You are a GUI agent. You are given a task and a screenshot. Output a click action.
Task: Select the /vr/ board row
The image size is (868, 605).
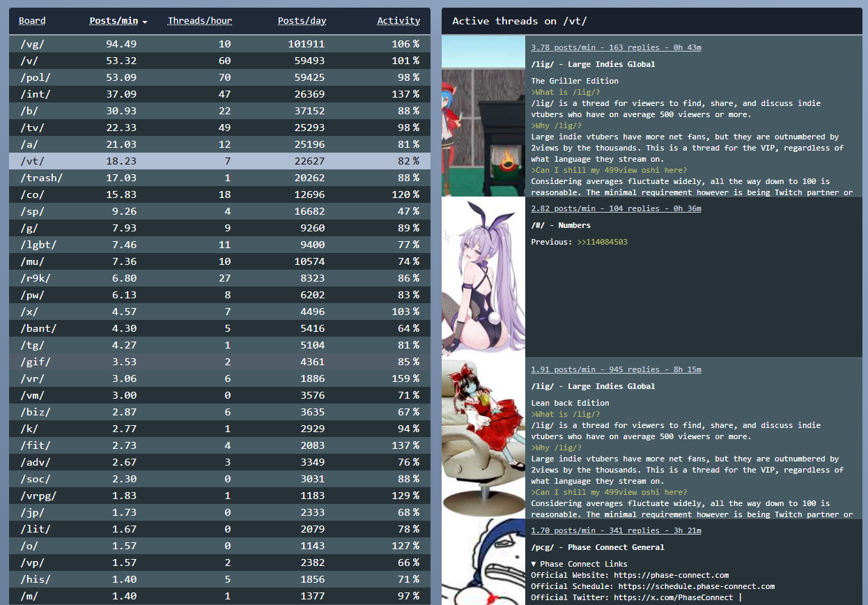point(219,378)
